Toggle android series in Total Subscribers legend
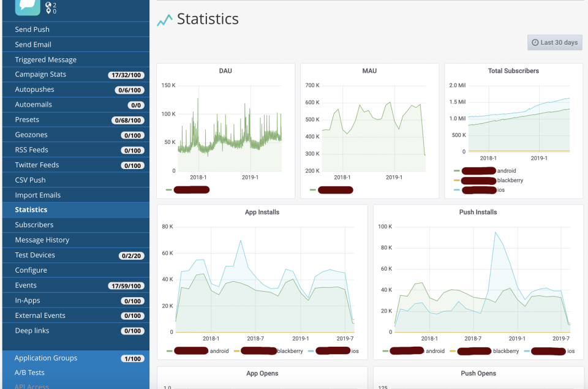This screenshot has width=588, height=389. pyautogui.click(x=506, y=171)
